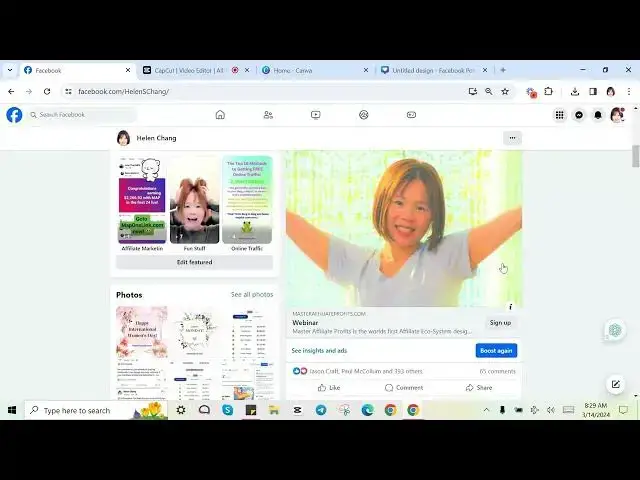Click the Boost again button
The width and height of the screenshot is (640, 480).
496,350
